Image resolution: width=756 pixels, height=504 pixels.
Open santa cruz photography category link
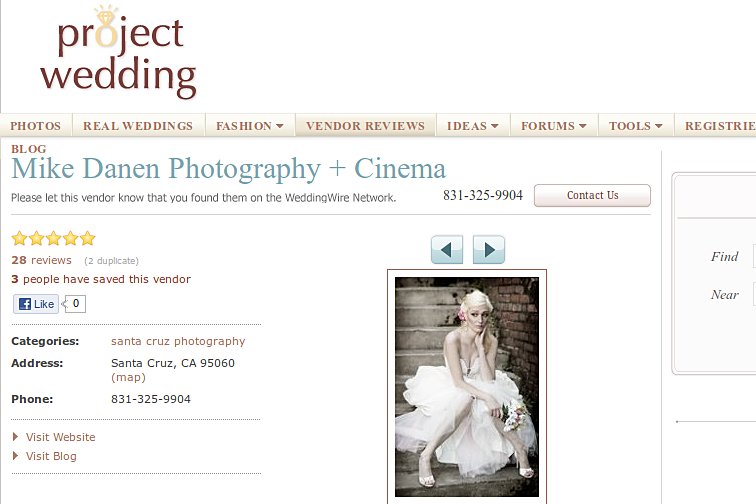point(178,341)
